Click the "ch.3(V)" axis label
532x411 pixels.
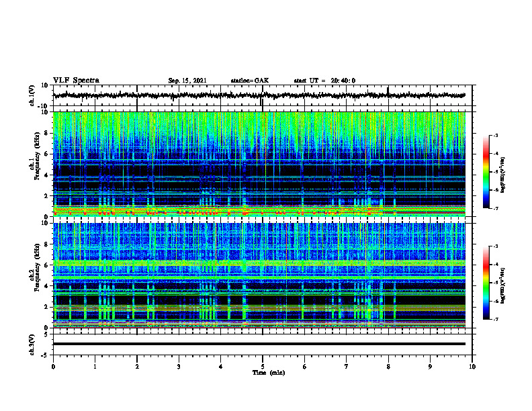pyautogui.click(x=32, y=345)
